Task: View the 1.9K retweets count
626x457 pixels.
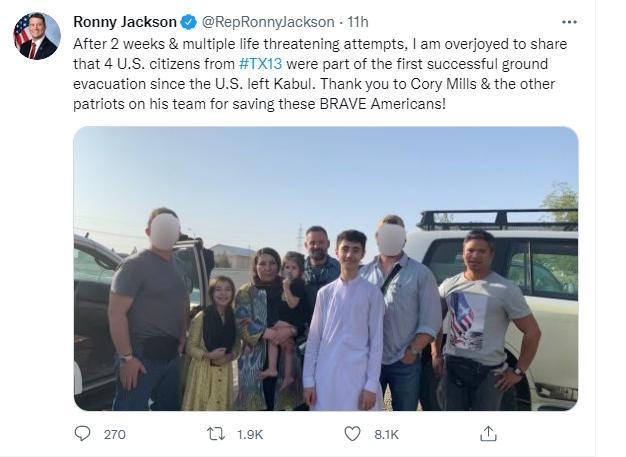Action: pos(250,434)
